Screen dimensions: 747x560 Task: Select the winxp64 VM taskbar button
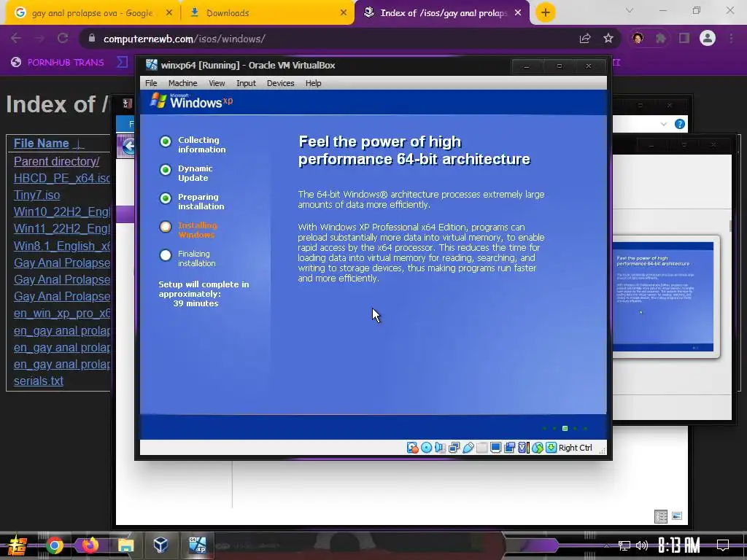[197, 545]
